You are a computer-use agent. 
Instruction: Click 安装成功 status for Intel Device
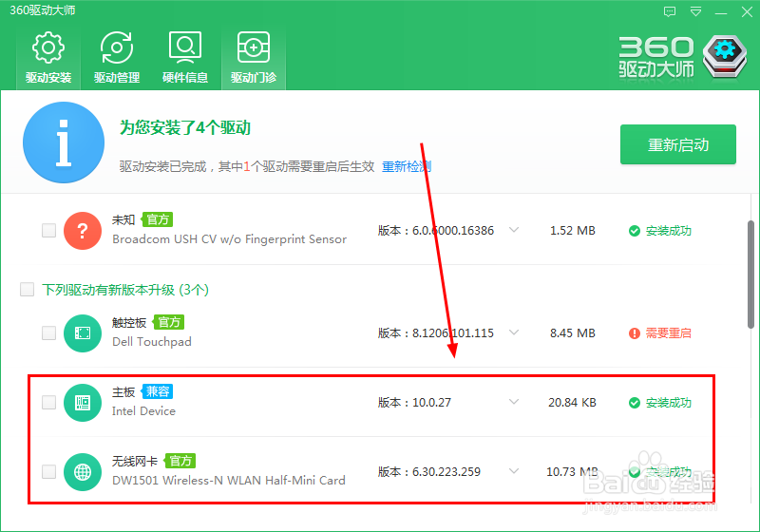[669, 403]
